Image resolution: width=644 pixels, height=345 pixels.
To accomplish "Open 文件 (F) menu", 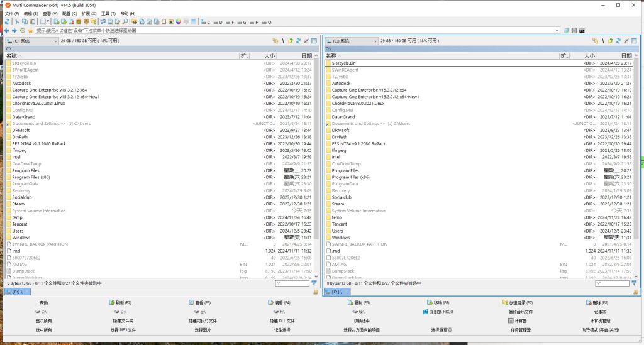I will (x=12, y=14).
